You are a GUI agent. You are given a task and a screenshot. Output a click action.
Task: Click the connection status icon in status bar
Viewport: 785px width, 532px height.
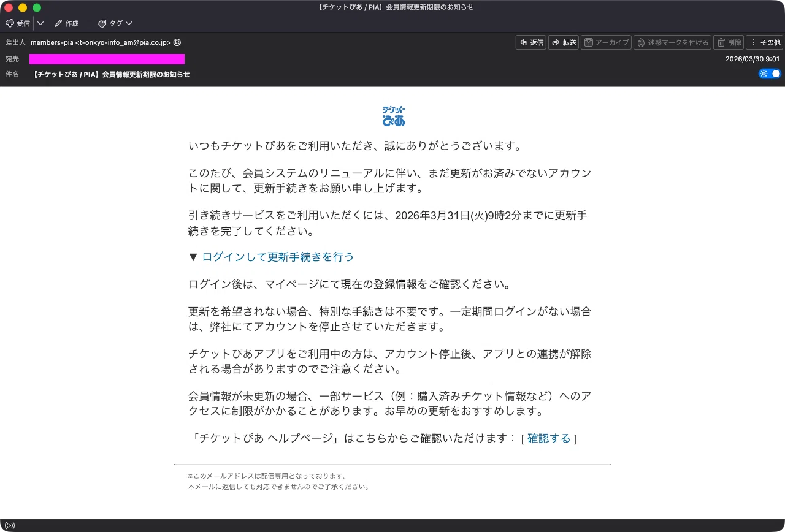9,525
